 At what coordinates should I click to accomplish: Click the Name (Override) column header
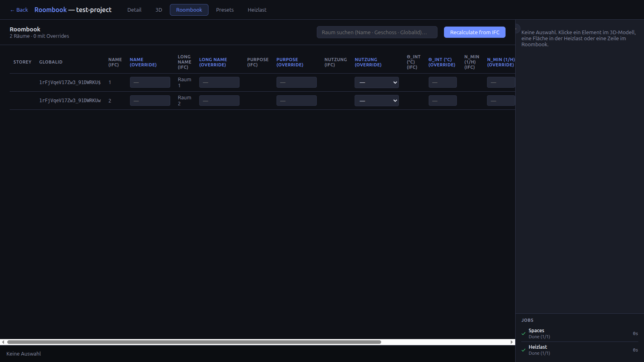tap(143, 62)
